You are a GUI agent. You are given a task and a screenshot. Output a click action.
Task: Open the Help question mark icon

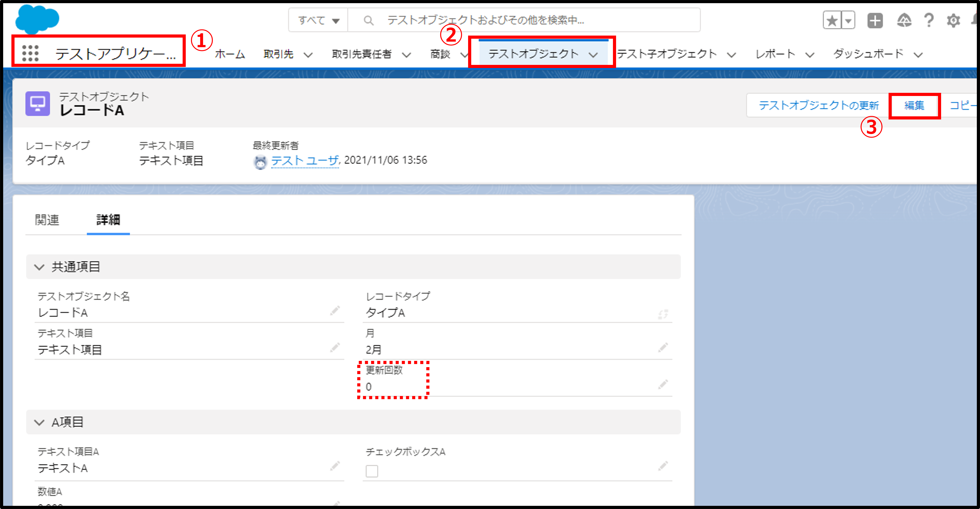point(929,20)
